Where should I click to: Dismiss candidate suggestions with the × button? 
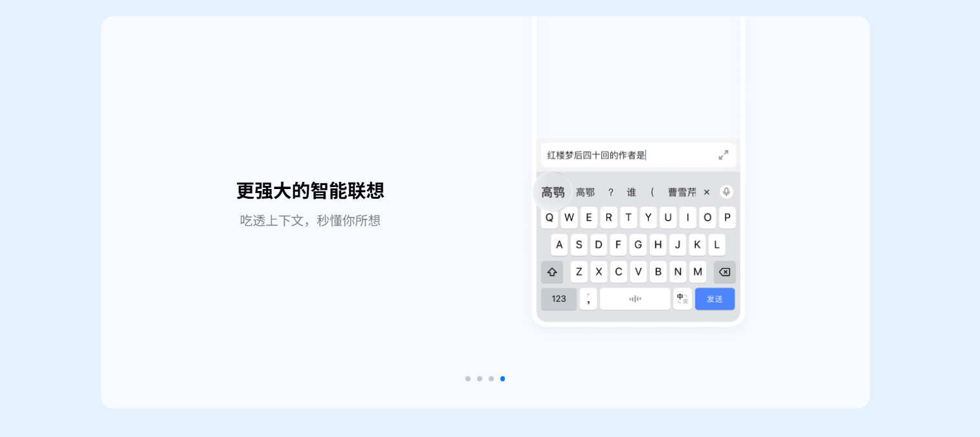pos(706,192)
